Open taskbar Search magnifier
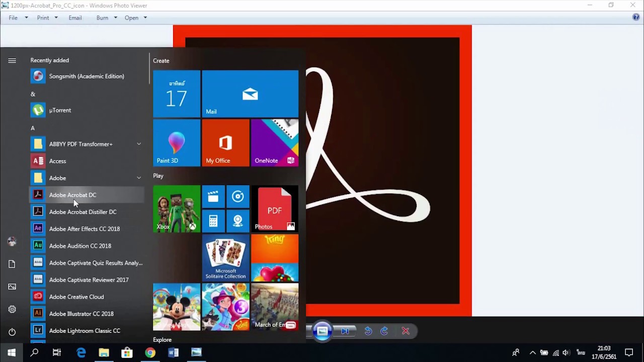Viewport: 644px width, 362px height. point(34,352)
